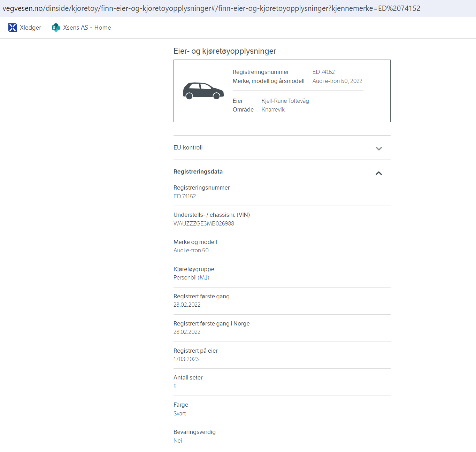Viewport: 476px width, 452px height.
Task: Select the owner name Kjell-Rune Toftevåg
Action: [285, 101]
